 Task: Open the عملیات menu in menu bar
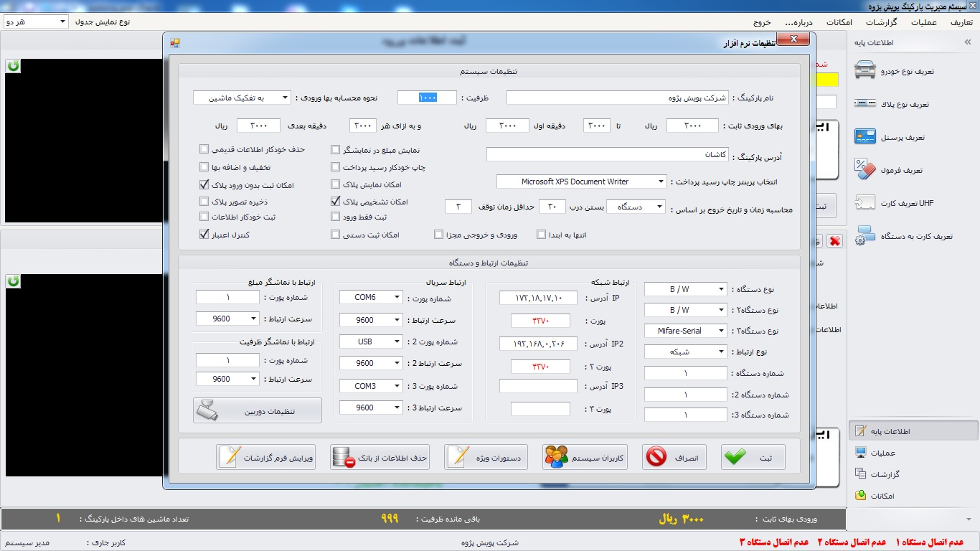tap(924, 22)
